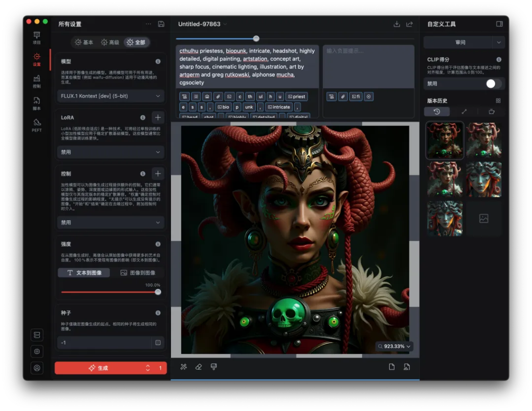Click the paperclip icon in negative prompt toolbar
Image resolution: width=532 pixels, height=411 pixels.
coord(343,97)
